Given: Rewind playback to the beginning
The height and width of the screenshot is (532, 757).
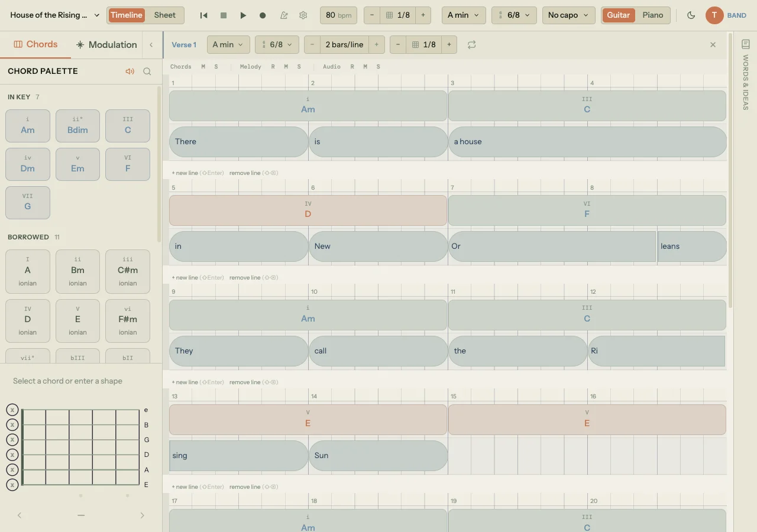Looking at the screenshot, I should point(203,16).
